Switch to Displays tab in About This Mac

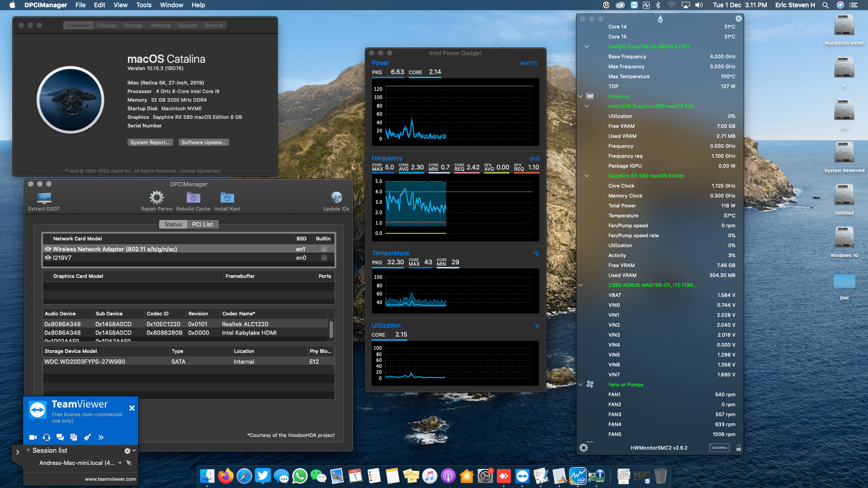click(x=106, y=25)
